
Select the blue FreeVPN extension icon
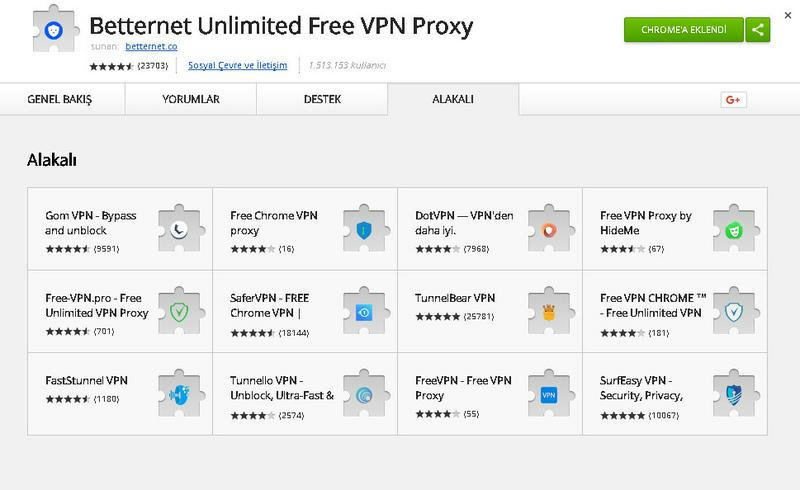(549, 394)
